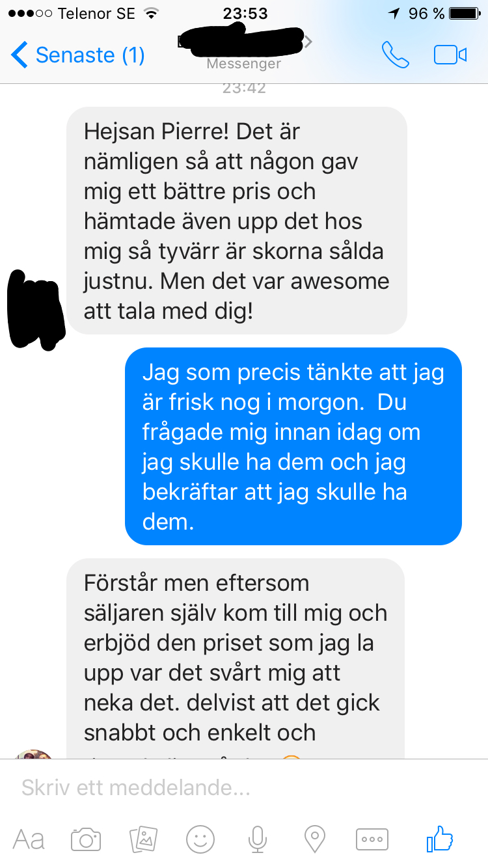Open the photo gallery picker icon
The height and width of the screenshot is (868, 488).
[x=143, y=839]
